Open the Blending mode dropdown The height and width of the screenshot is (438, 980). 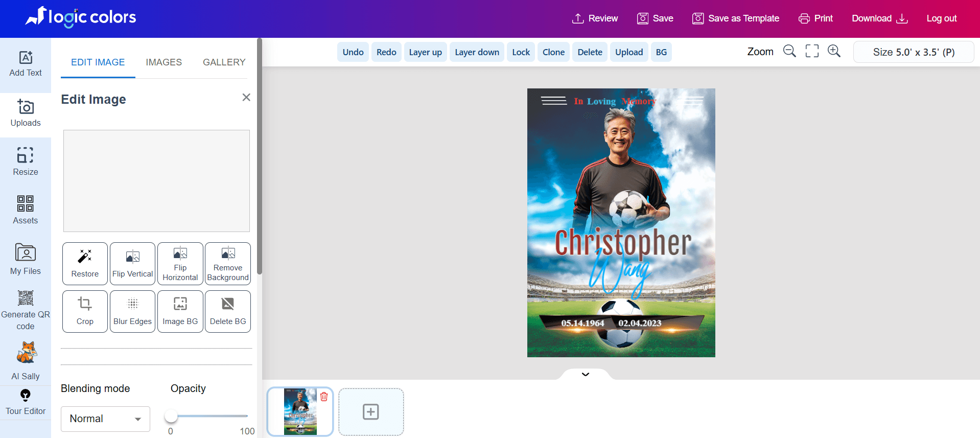[x=105, y=419]
